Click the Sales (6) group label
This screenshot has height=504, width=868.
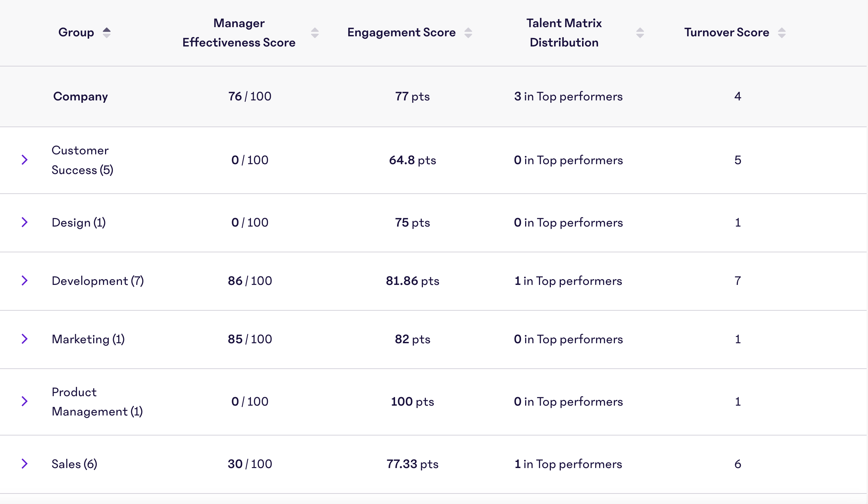tap(74, 464)
